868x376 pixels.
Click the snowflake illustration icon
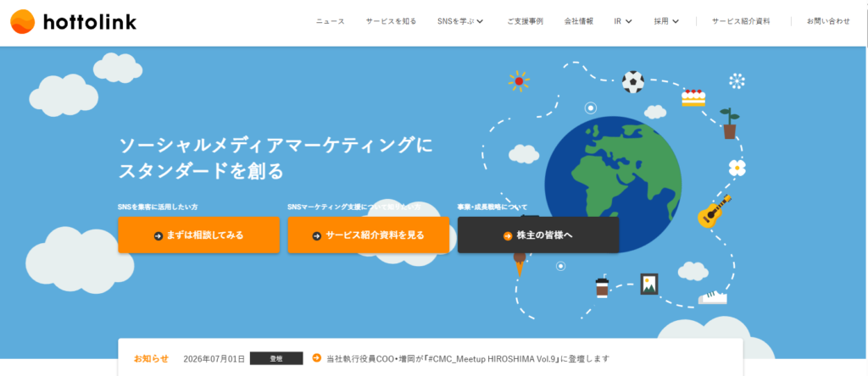(x=737, y=80)
